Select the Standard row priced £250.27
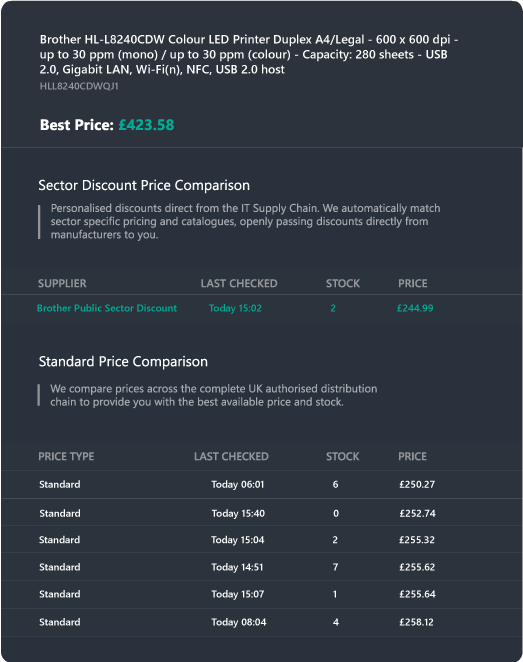The width and height of the screenshot is (523, 662). pos(262,485)
